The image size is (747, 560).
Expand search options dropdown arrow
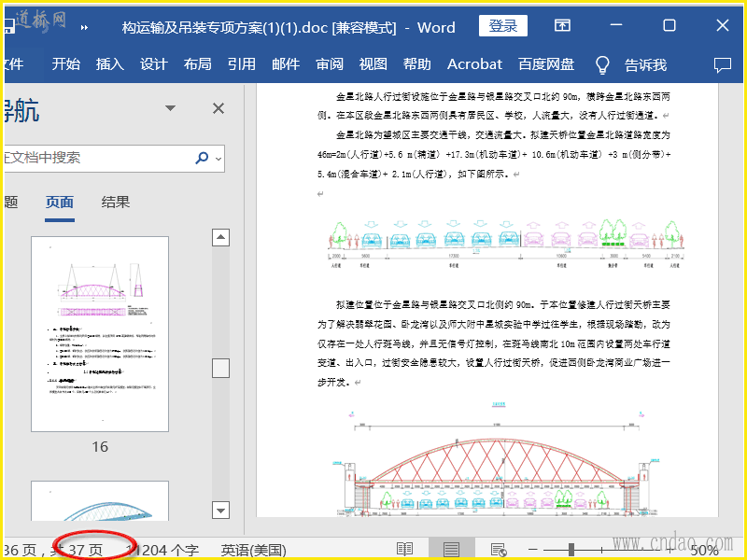(x=218, y=159)
